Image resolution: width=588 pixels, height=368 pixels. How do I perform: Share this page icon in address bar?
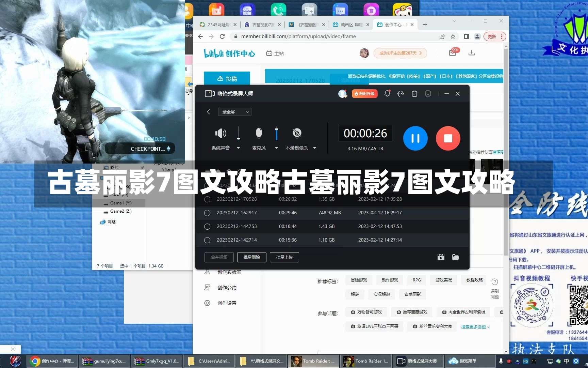point(442,36)
